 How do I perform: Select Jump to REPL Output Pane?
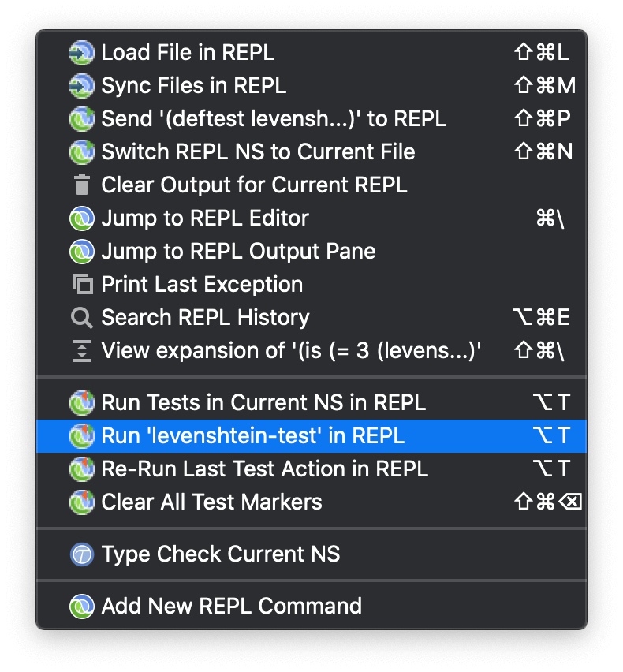click(x=311, y=251)
